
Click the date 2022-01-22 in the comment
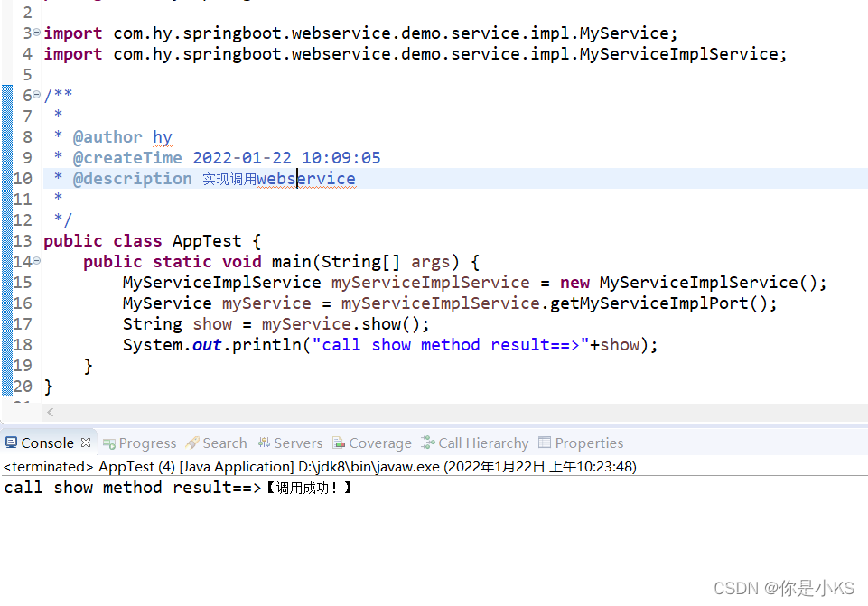[242, 158]
